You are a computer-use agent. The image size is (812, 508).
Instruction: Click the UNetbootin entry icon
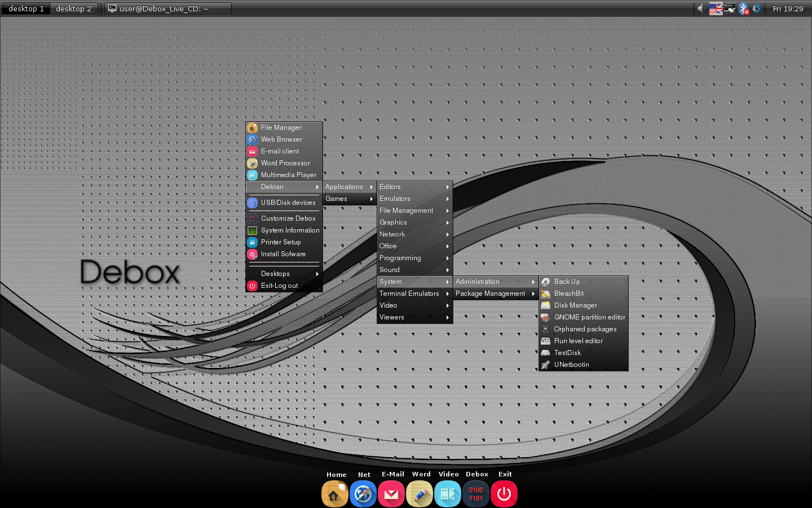coord(545,365)
